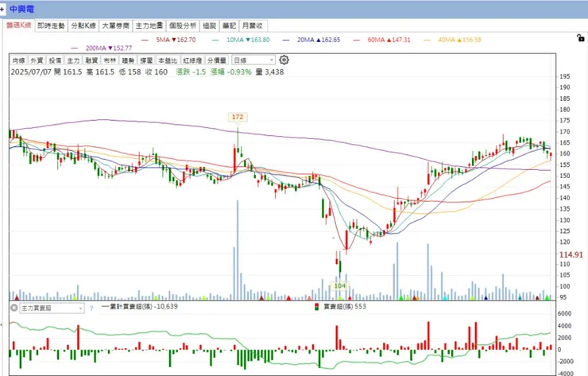This screenshot has height=376, width=588.
Task: Open the question mark help icon
Action: [x=91, y=308]
